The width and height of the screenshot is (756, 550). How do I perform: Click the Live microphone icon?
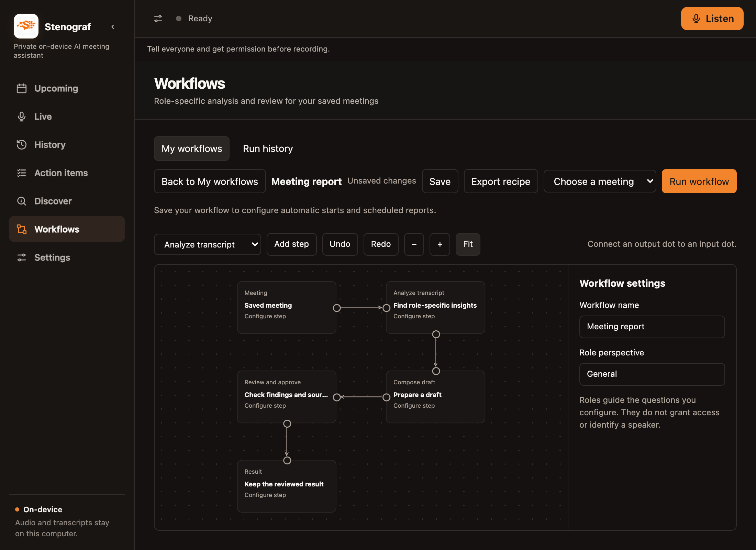click(x=22, y=117)
